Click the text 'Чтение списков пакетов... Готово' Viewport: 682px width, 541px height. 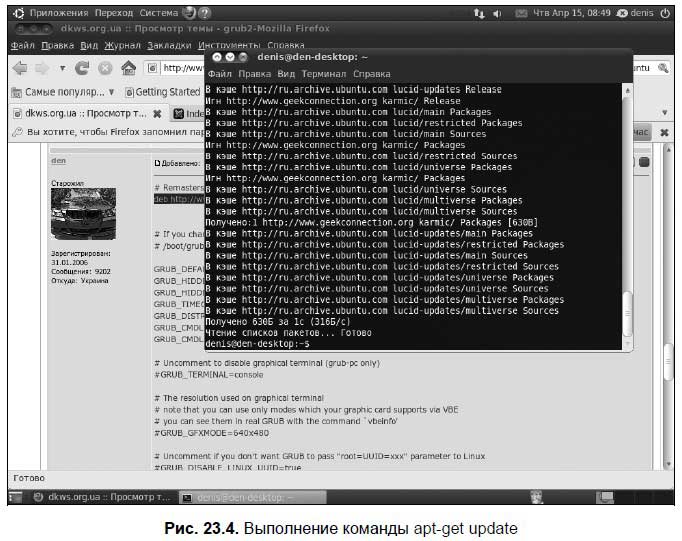pyautogui.click(x=288, y=333)
